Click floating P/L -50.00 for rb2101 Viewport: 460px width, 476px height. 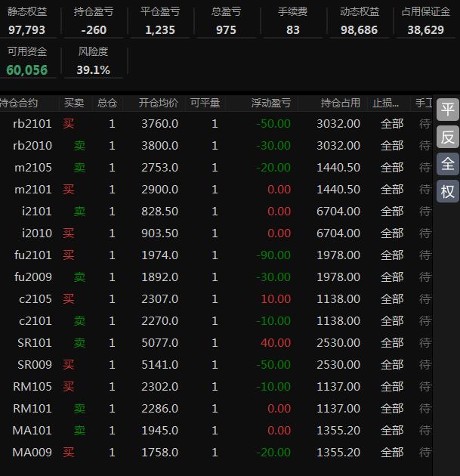pyautogui.click(x=273, y=124)
